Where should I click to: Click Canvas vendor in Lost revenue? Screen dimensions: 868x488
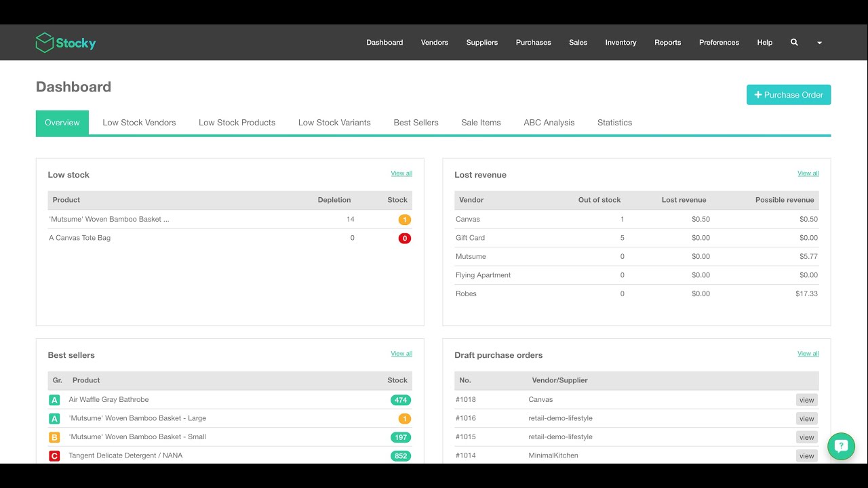pyautogui.click(x=468, y=220)
